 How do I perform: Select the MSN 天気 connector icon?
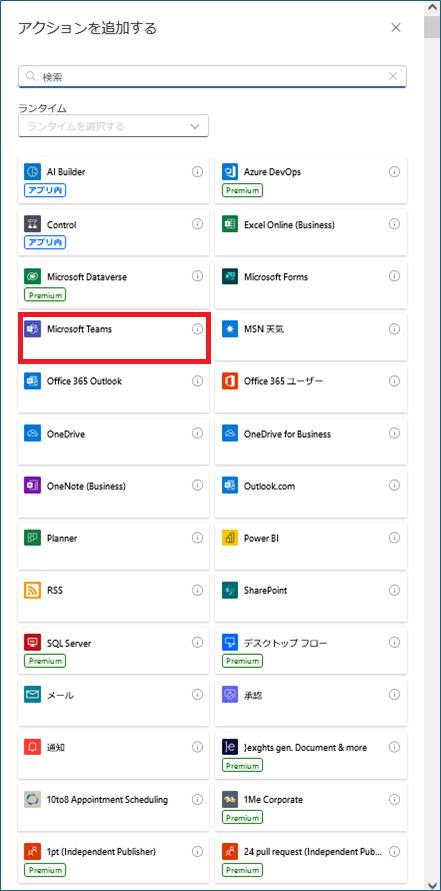click(x=230, y=328)
